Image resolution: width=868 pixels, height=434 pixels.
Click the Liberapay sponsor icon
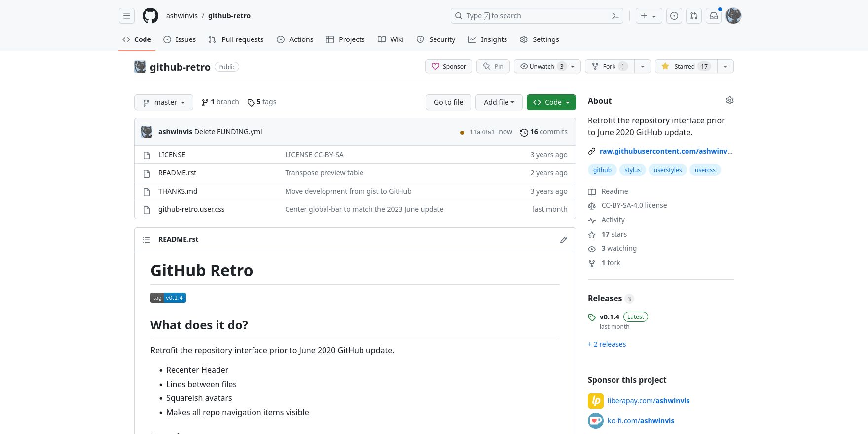596,401
